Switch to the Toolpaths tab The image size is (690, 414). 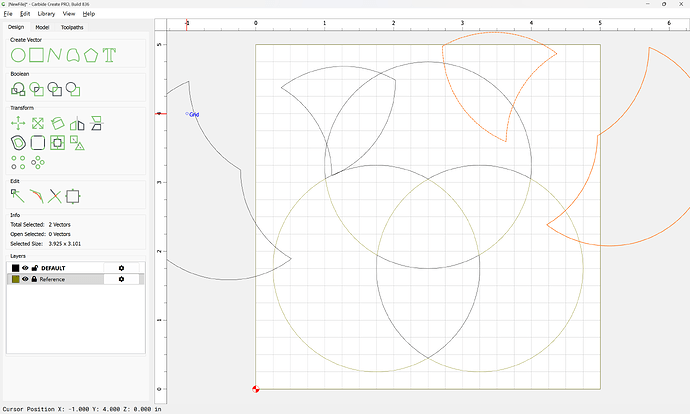click(x=72, y=27)
